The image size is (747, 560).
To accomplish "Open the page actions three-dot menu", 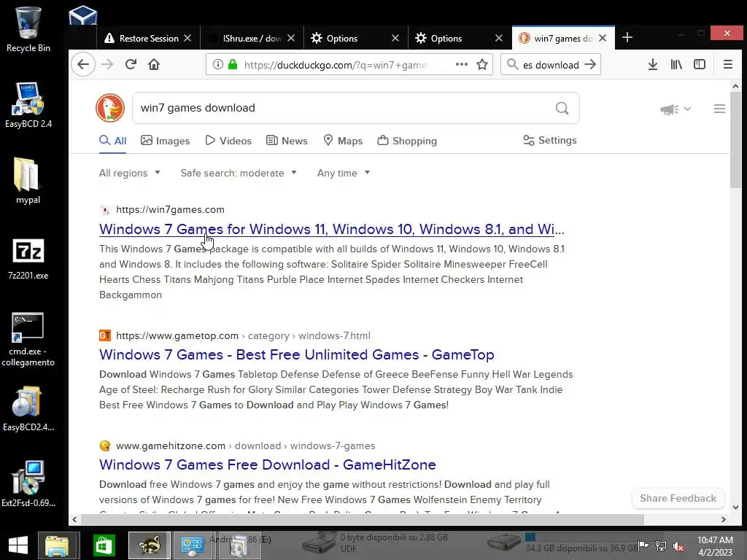I will pyautogui.click(x=462, y=64).
